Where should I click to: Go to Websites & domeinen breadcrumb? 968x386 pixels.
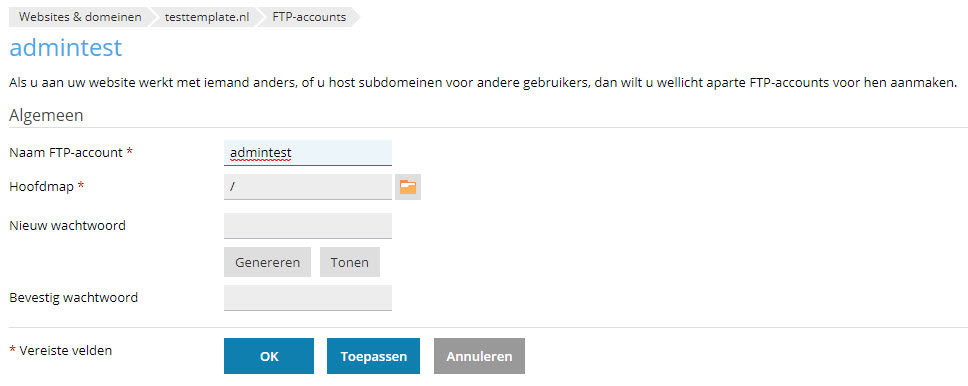[80, 17]
